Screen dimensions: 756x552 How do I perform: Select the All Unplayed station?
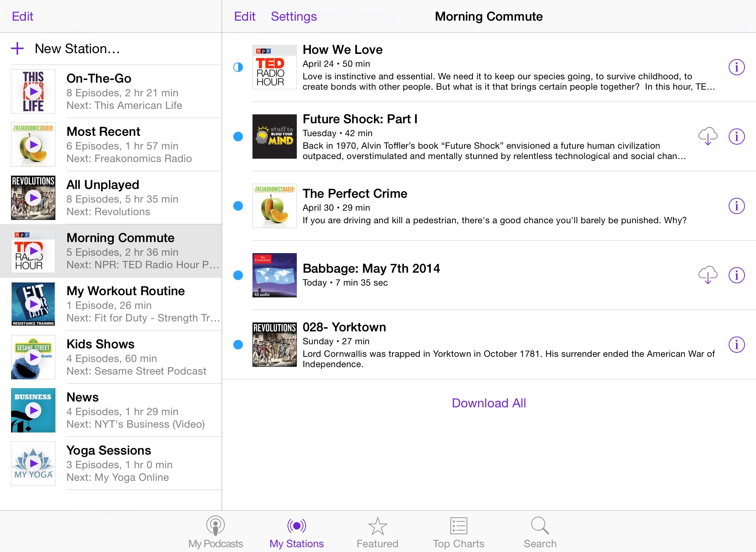pyautogui.click(x=111, y=198)
